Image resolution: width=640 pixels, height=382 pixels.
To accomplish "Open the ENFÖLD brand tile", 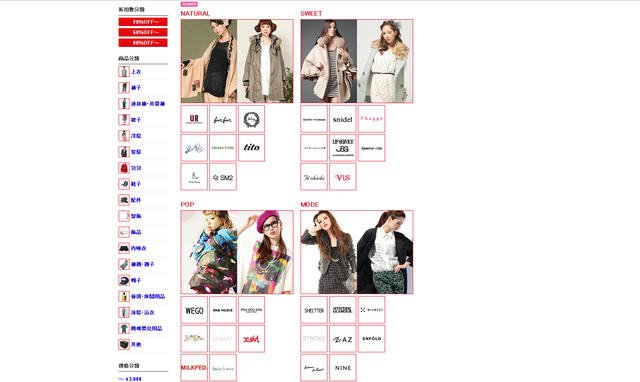I will click(371, 339).
